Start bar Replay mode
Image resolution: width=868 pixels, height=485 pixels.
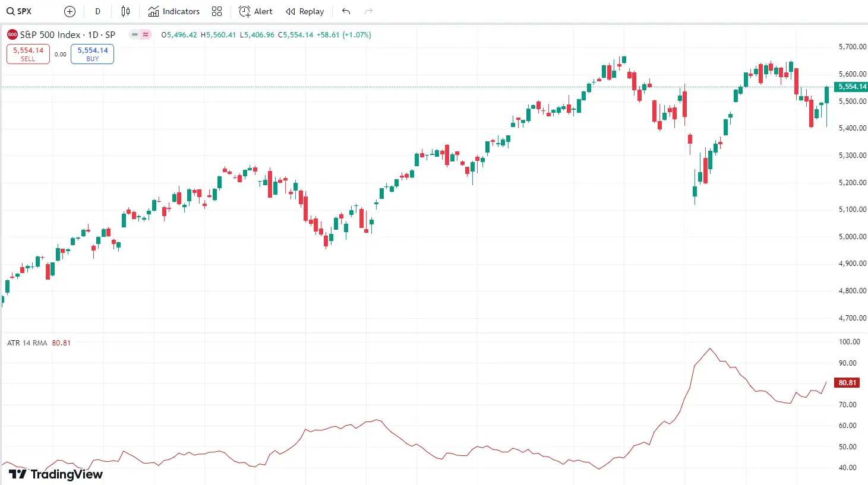point(305,11)
